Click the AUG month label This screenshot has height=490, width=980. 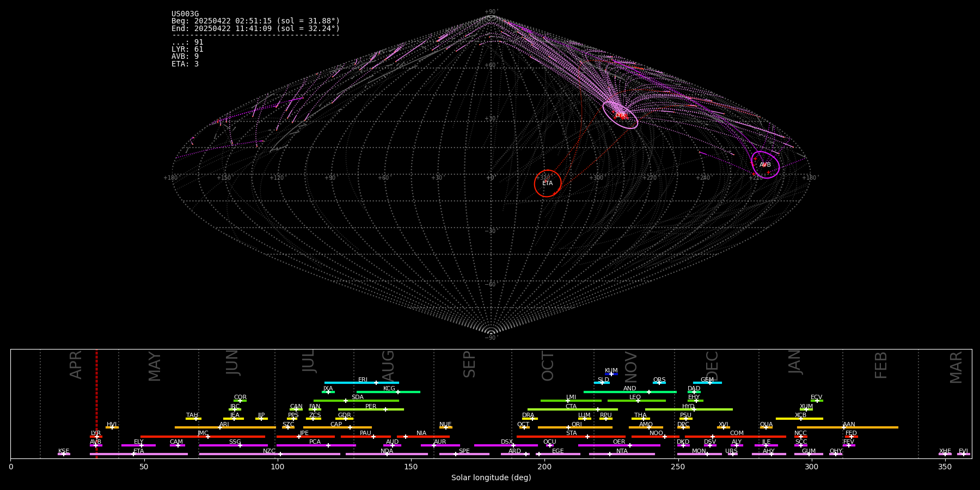pos(388,366)
